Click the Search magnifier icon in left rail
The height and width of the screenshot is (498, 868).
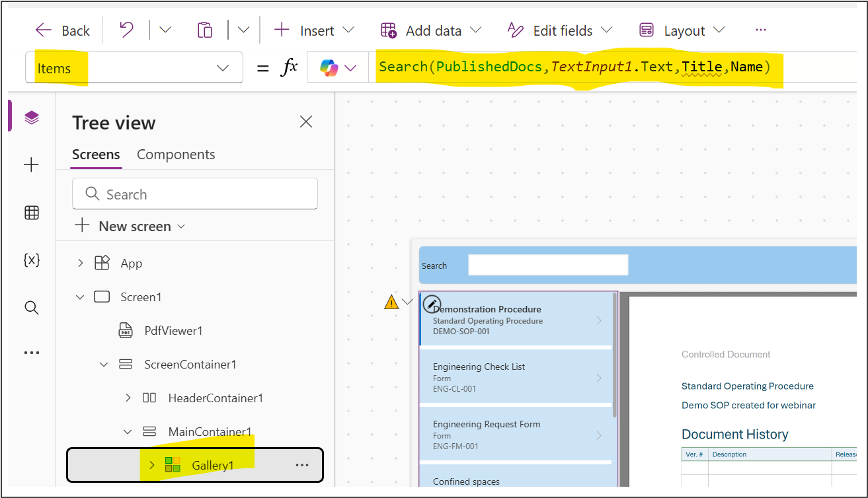click(x=32, y=308)
